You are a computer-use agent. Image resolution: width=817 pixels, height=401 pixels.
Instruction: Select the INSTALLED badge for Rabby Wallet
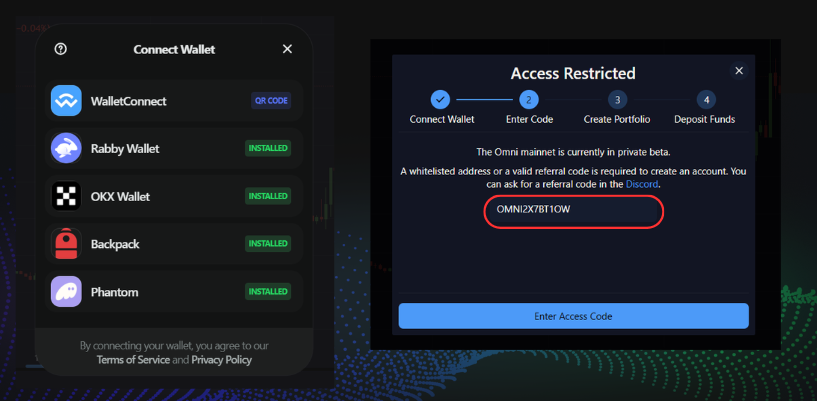click(x=268, y=148)
